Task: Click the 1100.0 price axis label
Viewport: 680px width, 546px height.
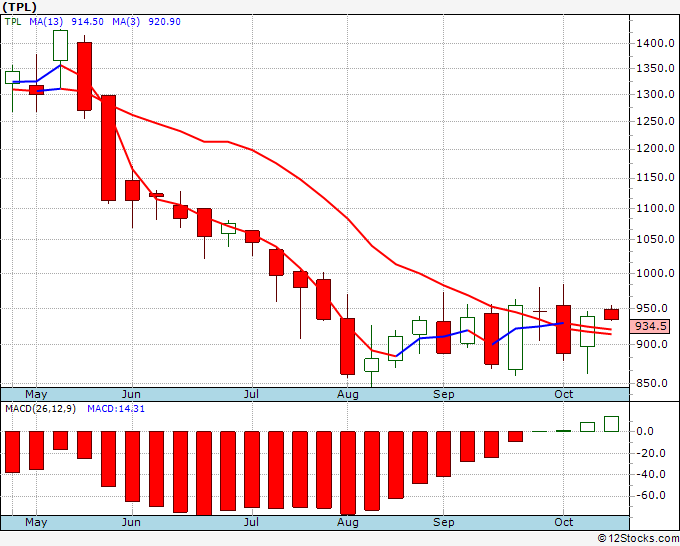Action: tap(655, 208)
